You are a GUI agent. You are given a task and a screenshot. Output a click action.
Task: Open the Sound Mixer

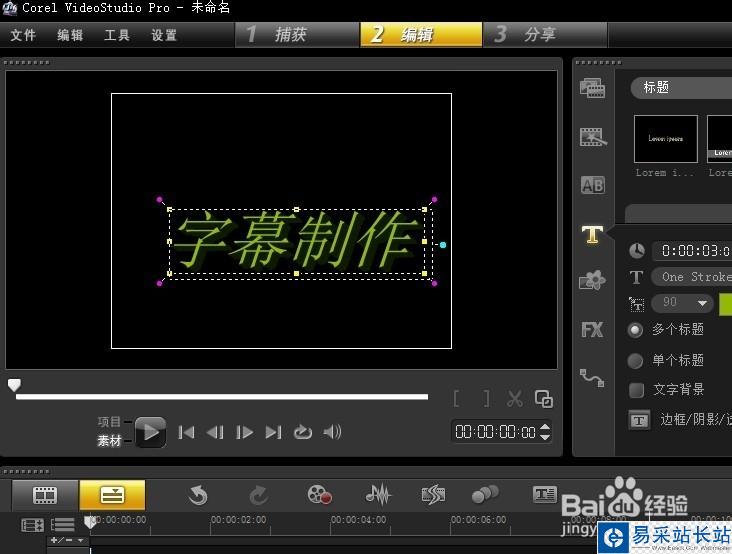click(378, 495)
